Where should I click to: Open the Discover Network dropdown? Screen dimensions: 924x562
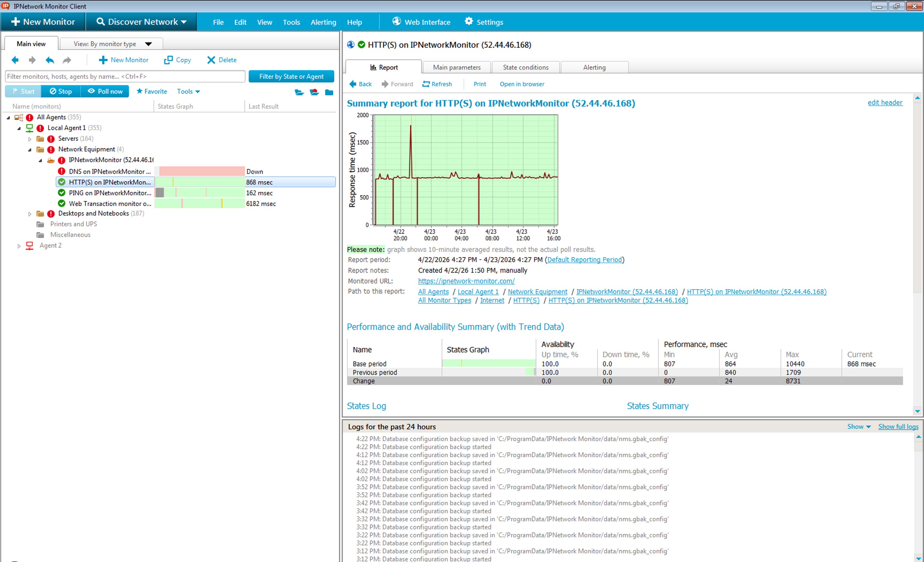pyautogui.click(x=141, y=22)
